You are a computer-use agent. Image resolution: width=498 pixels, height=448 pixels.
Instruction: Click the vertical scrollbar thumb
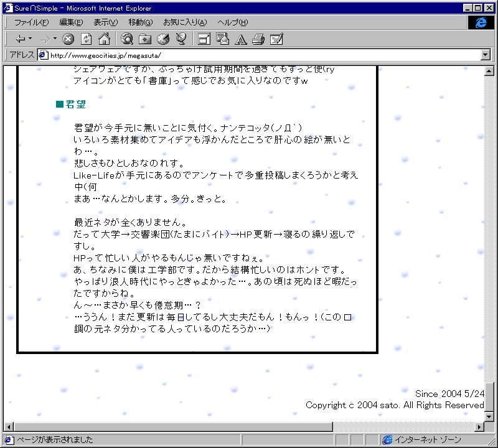point(489,396)
